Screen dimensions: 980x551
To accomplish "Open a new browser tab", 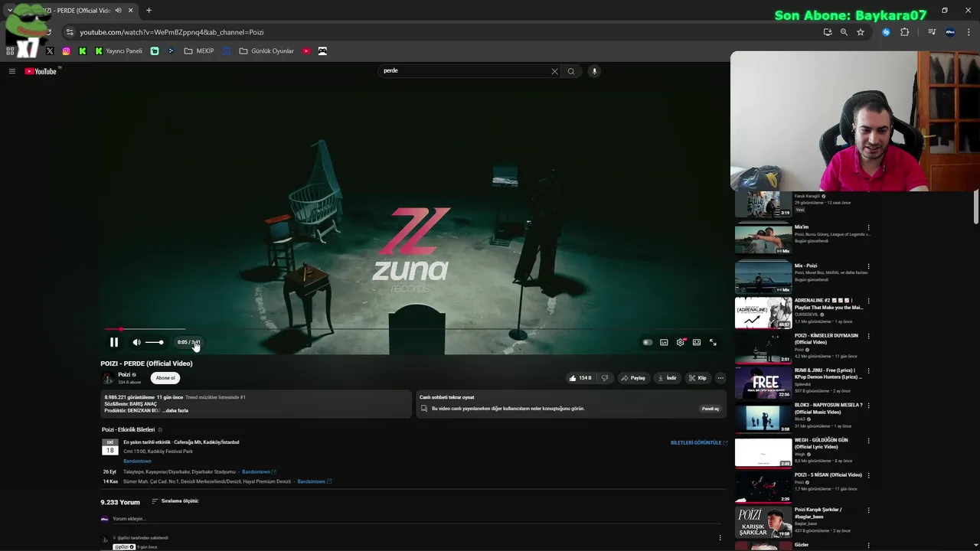I will tap(149, 11).
